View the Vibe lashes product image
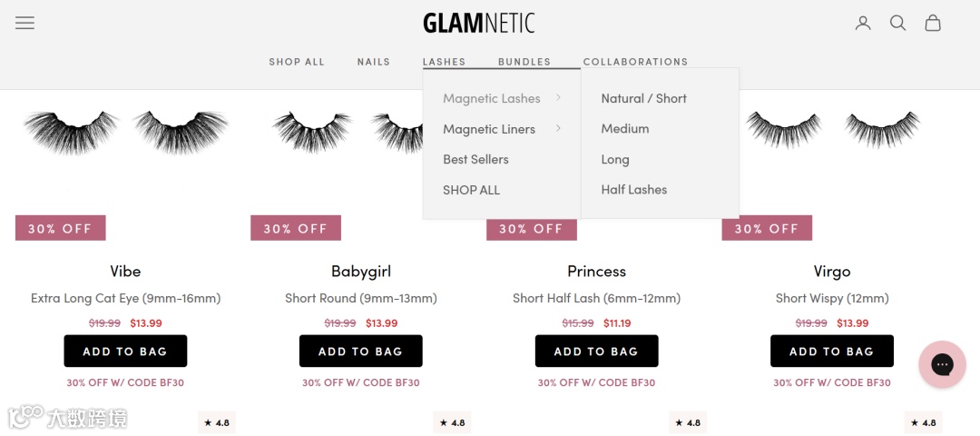The height and width of the screenshot is (436, 980). (x=125, y=134)
